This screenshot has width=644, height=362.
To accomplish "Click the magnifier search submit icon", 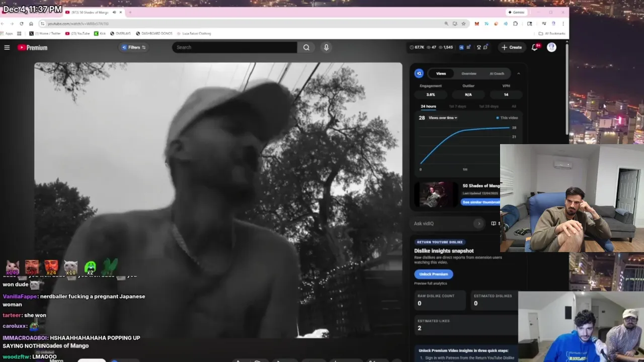I will point(306,47).
